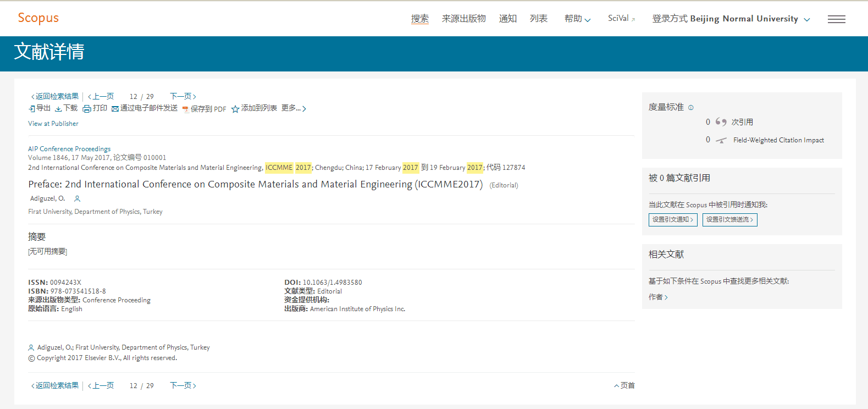Go to next page (下一页) at bottom
Screen dimensions: 868x409
(183, 385)
